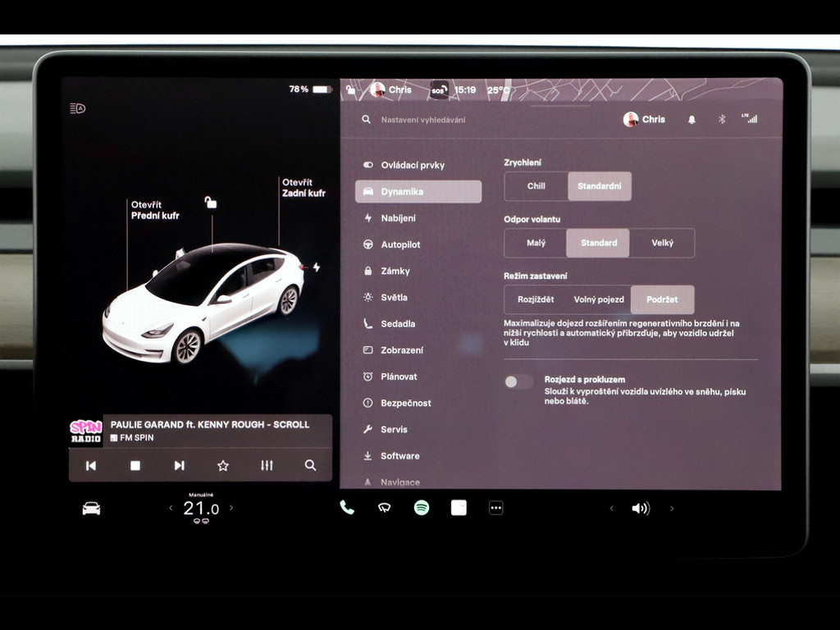
Task: Choose Rozjíždět stopping mode
Action: 536,299
